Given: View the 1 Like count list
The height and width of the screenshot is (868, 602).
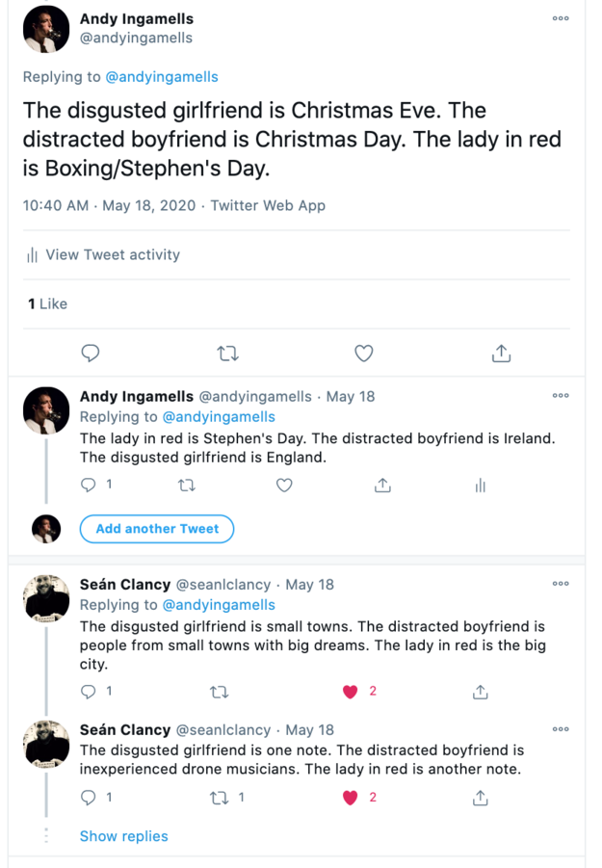Looking at the screenshot, I should tap(48, 303).
